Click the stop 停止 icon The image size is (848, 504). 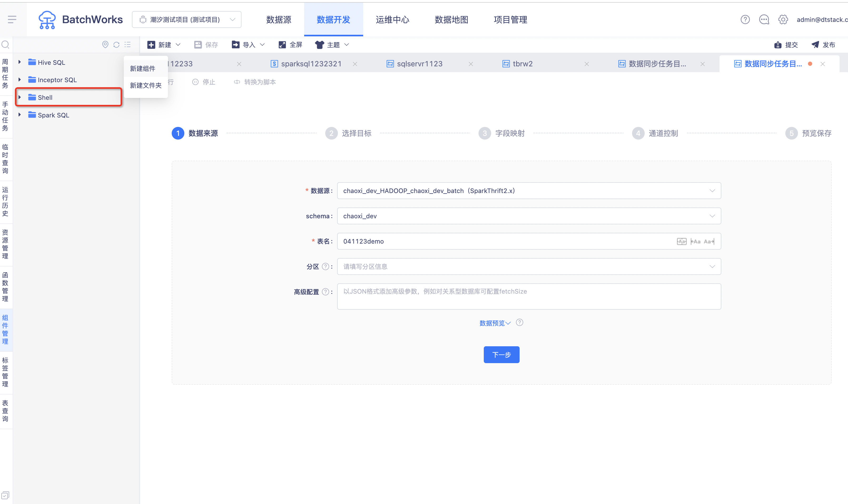pos(195,82)
